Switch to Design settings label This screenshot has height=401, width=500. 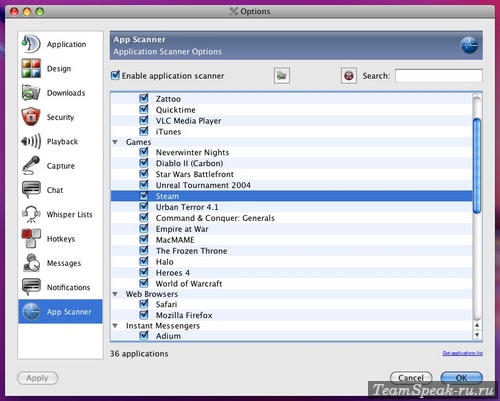click(59, 69)
